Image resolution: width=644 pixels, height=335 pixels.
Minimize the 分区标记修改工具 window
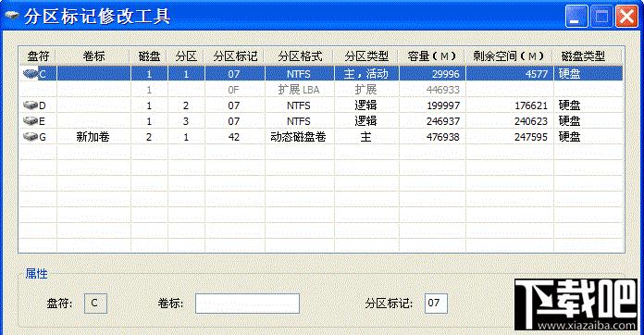576,17
